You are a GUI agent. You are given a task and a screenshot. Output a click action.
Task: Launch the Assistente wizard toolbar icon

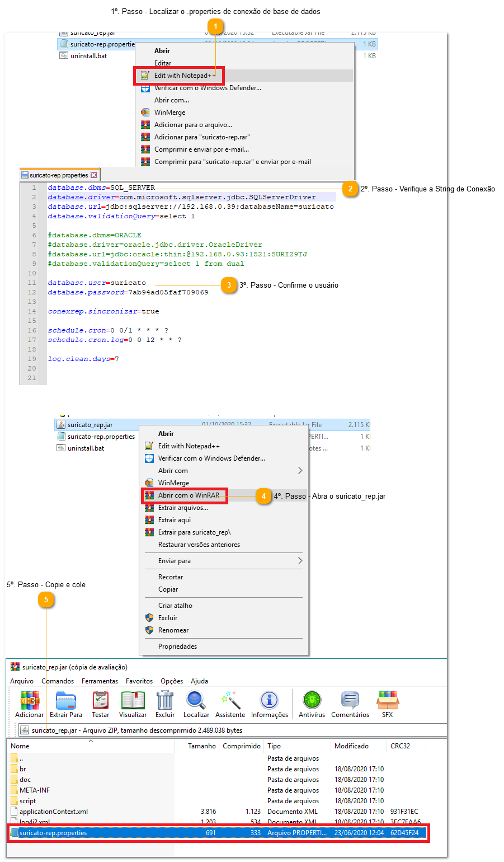click(230, 700)
